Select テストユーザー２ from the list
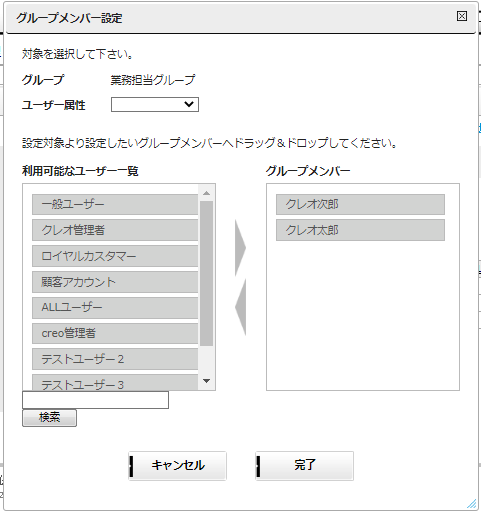The image size is (481, 512). pos(115,359)
